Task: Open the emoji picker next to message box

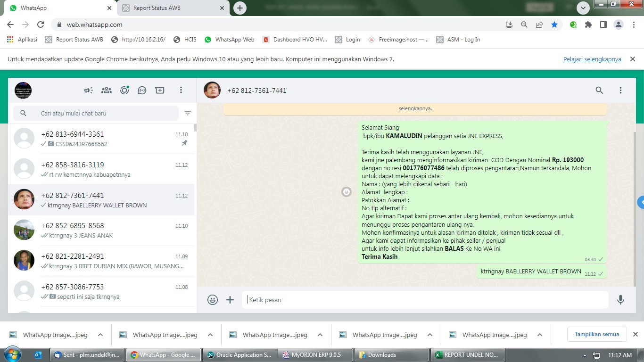Action: (x=213, y=300)
